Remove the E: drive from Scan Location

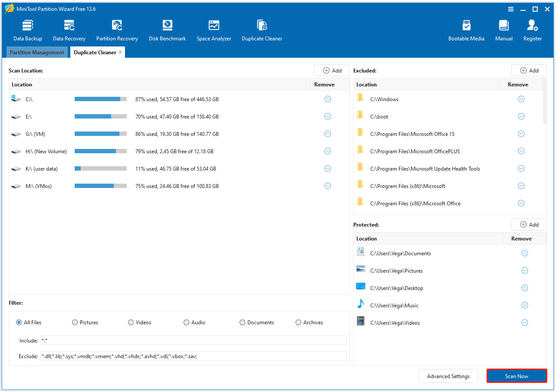coord(328,116)
